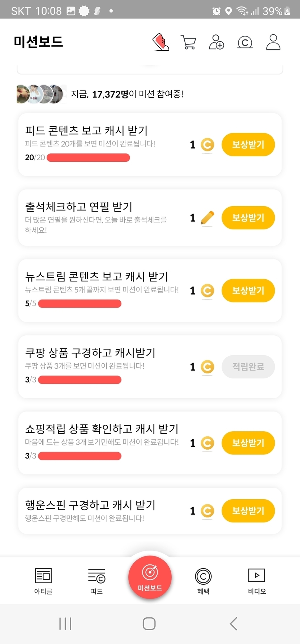
Task: Tap the 20/20 red progress bar
Action: [x=88, y=158]
